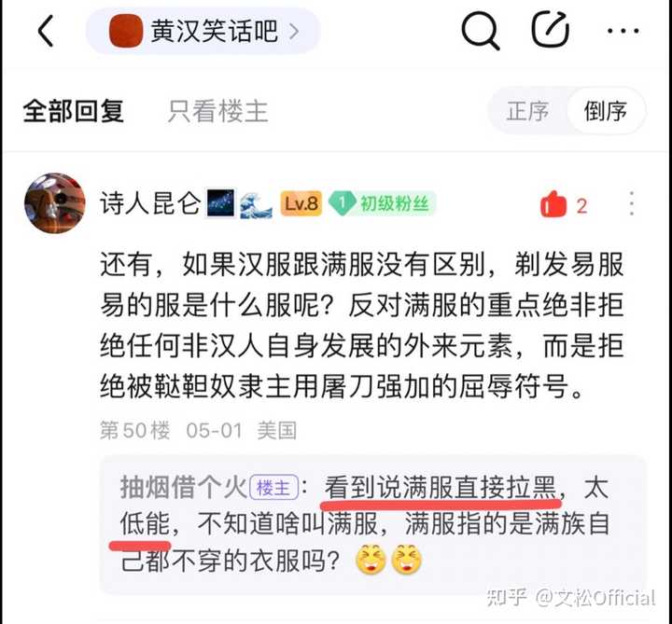Open 诗人昆仑 user profile name
Viewport: 672px width, 624px height.
tap(150, 203)
